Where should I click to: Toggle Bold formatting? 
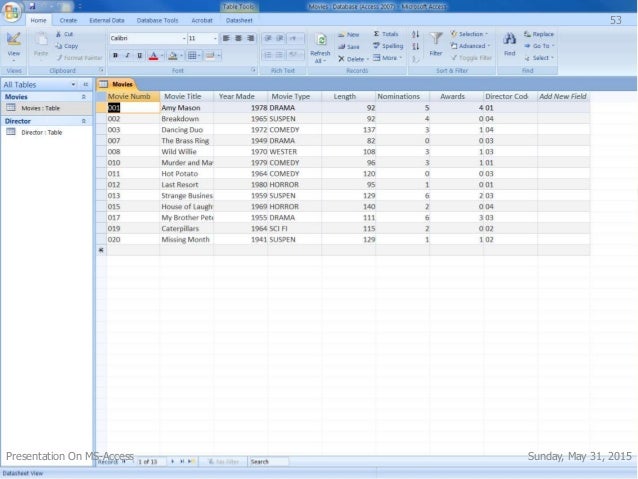[x=116, y=55]
